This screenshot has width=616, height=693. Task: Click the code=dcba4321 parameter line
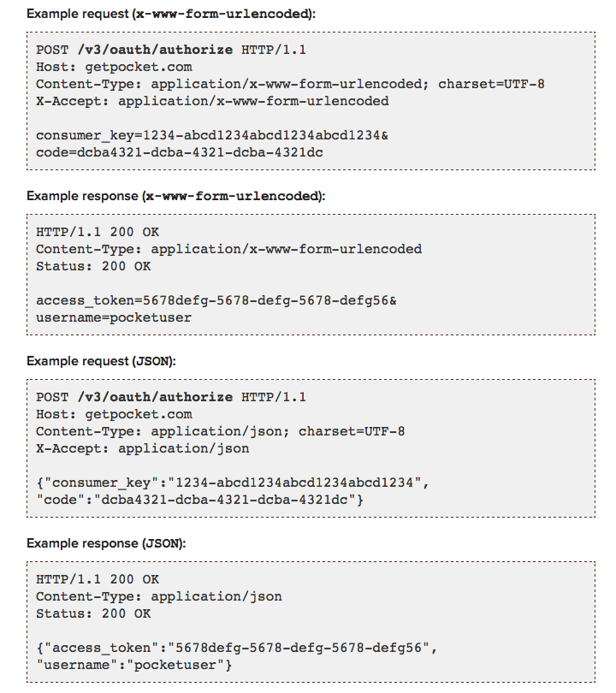[180, 152]
